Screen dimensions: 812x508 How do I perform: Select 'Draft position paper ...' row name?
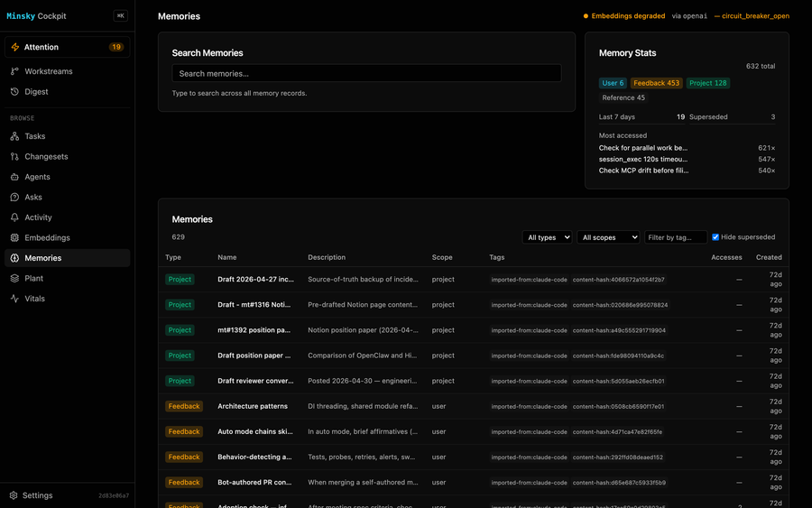254,356
